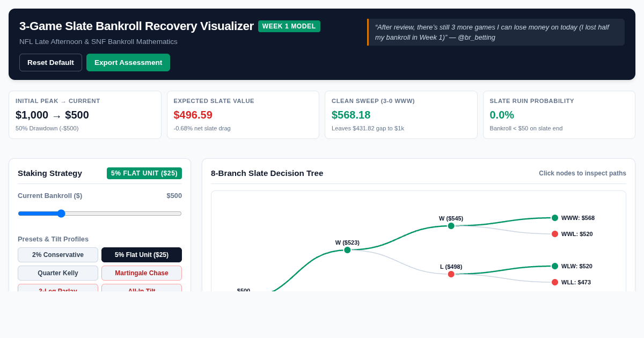Image resolution: width=644 pixels, height=338 pixels.
Task: Choose the 5% Flat Unit ($25) preset
Action: pyautogui.click(x=142, y=255)
